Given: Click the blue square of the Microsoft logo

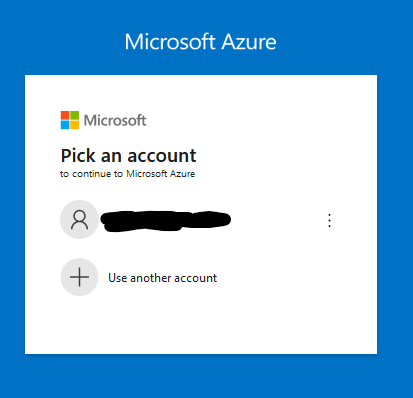Looking at the screenshot, I should pos(65,125).
